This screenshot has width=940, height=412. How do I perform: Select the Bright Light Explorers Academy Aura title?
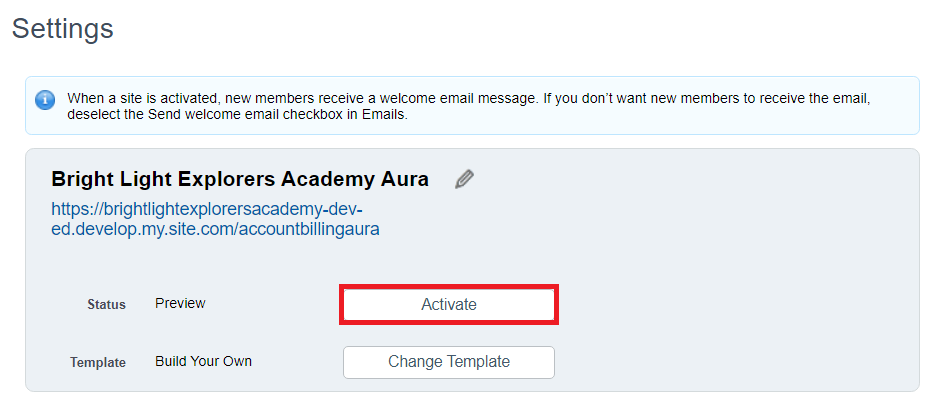coord(239,180)
